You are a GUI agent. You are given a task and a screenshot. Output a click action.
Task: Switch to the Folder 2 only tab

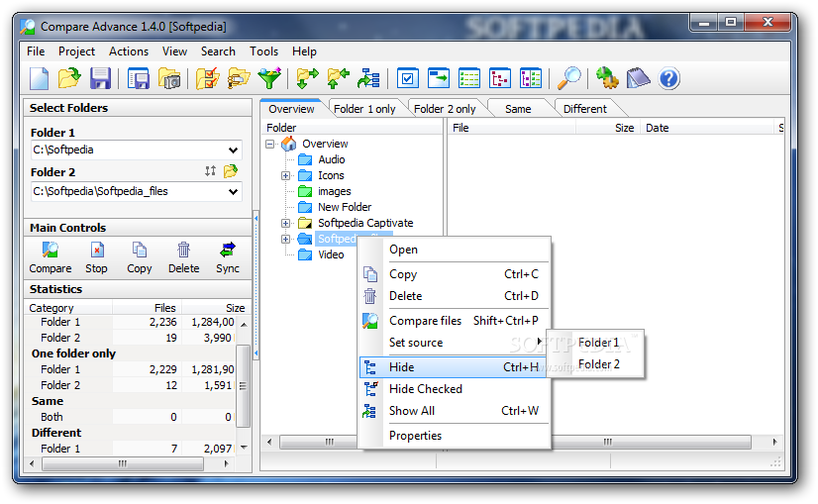click(445, 109)
